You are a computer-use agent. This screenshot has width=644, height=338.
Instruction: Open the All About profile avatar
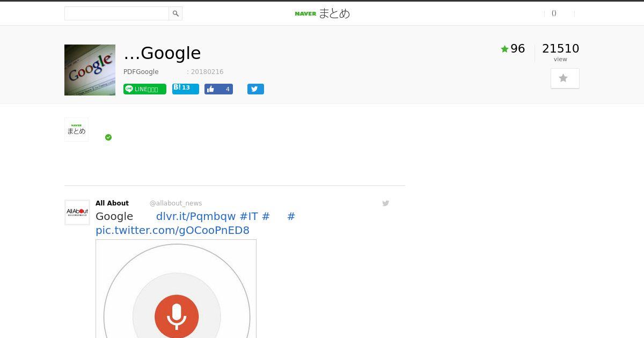pos(77,212)
